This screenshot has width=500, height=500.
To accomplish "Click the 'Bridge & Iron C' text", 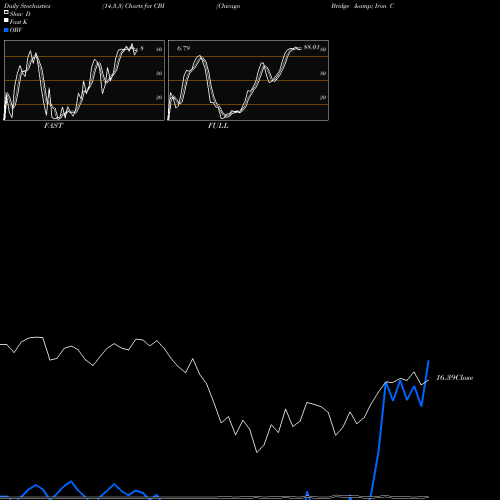I will pyautogui.click(x=363, y=6).
